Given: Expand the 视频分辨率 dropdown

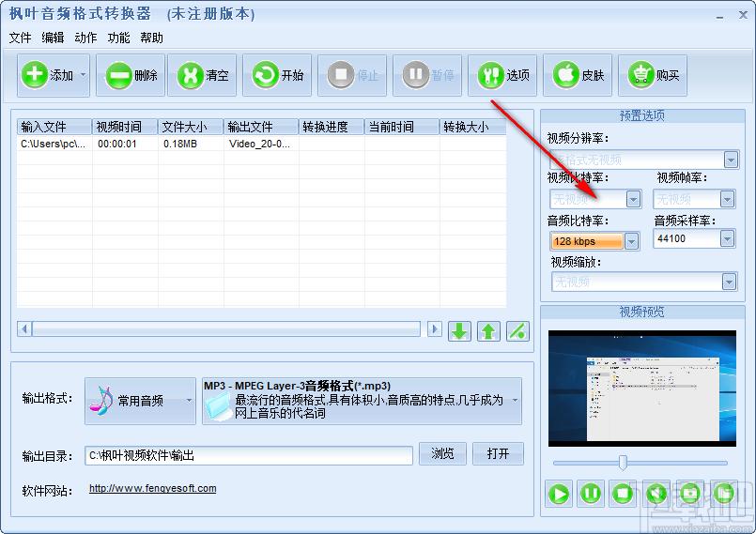Looking at the screenshot, I should pos(731,160).
